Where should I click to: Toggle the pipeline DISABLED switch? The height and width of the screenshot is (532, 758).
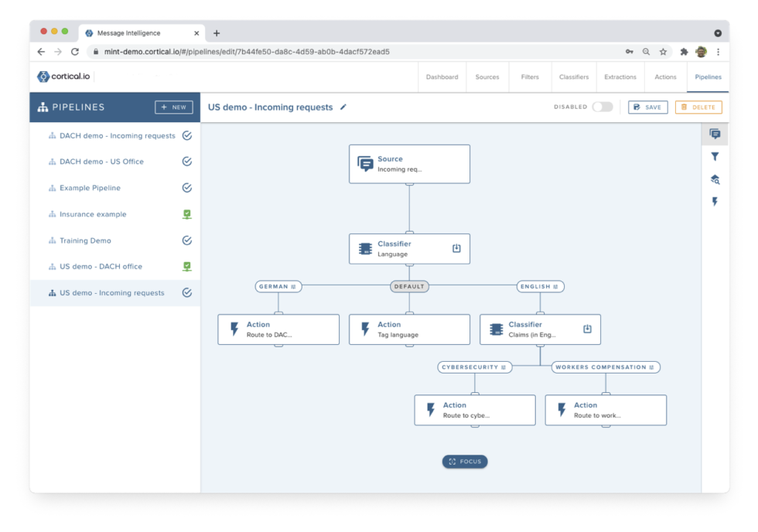(x=602, y=107)
